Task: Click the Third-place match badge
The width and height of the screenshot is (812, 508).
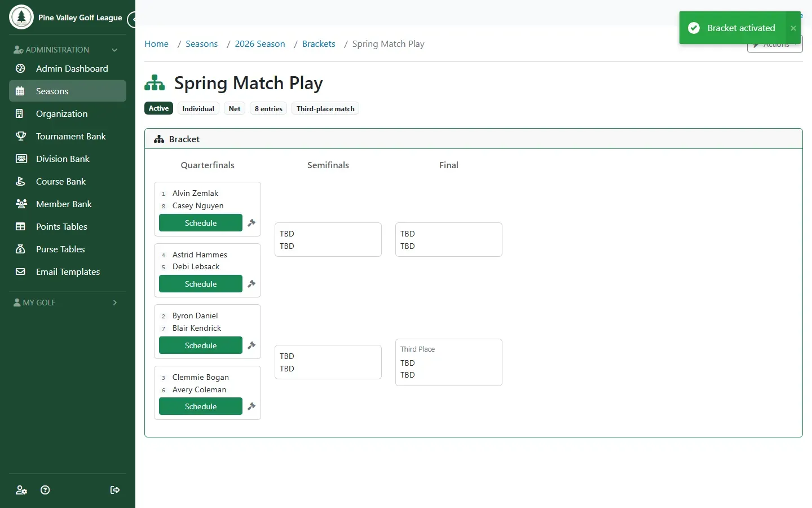Action: pos(325,108)
